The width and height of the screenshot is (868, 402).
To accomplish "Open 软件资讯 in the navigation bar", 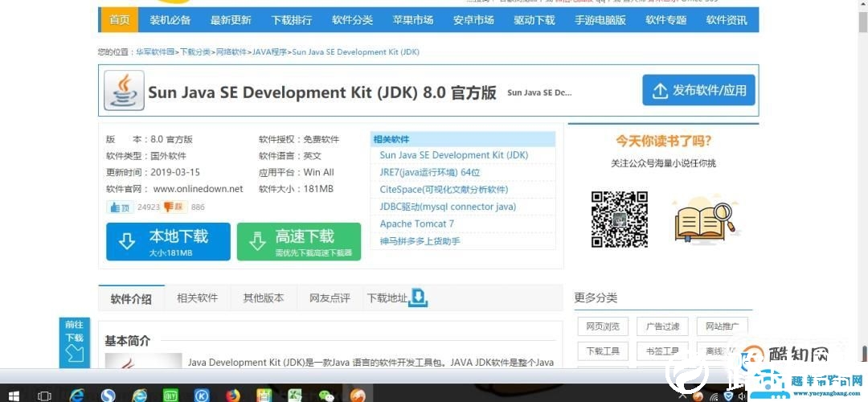I will pyautogui.click(x=727, y=20).
